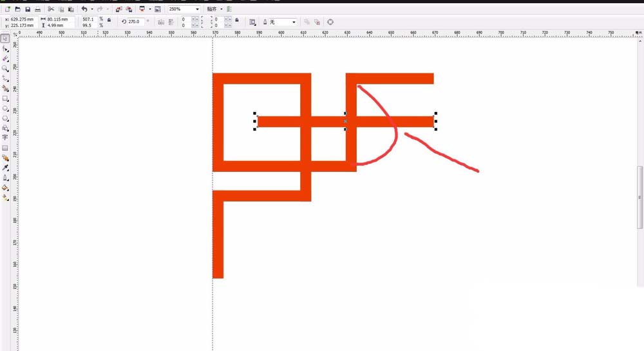Save the document with the floppy icon
The width and height of the screenshot is (644, 351).
click(x=28, y=9)
